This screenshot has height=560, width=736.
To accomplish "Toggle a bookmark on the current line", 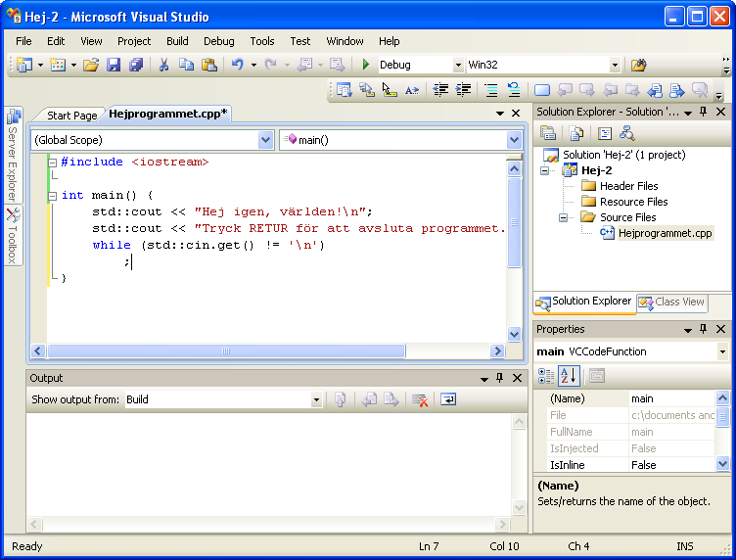I will click(x=541, y=90).
